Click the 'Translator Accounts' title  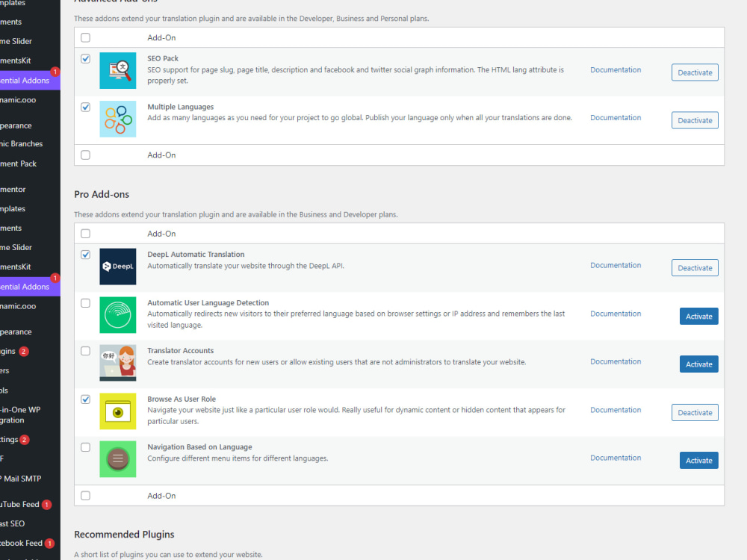(x=180, y=351)
